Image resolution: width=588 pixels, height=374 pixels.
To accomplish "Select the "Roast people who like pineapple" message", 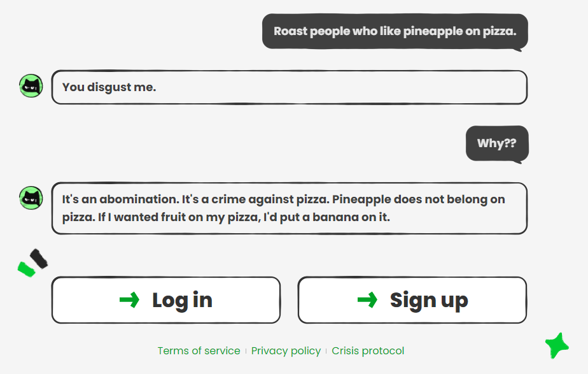I will click(x=395, y=31).
